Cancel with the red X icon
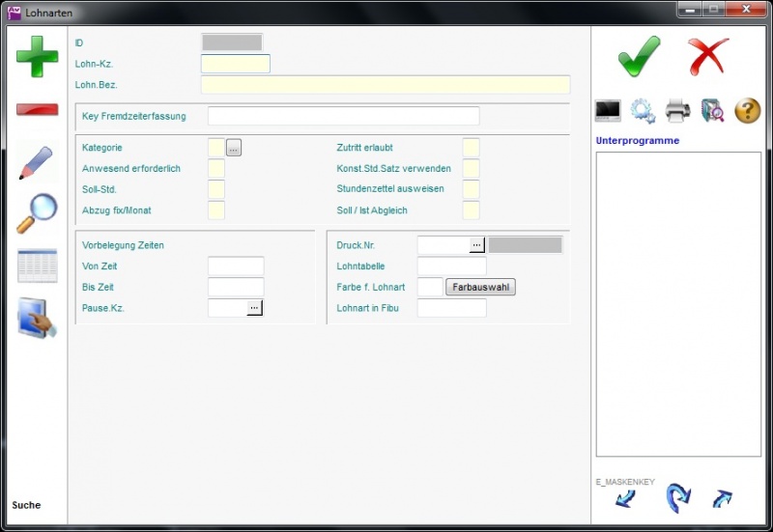 708,57
